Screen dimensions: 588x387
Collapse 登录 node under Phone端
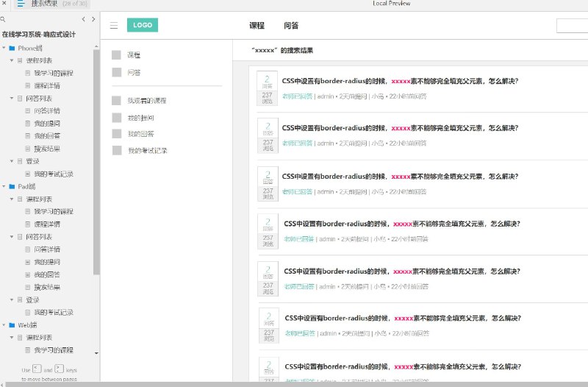[12, 161]
